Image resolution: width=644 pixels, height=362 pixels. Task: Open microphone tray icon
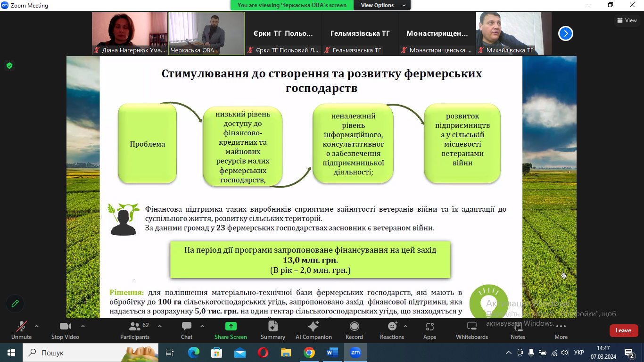(531, 353)
